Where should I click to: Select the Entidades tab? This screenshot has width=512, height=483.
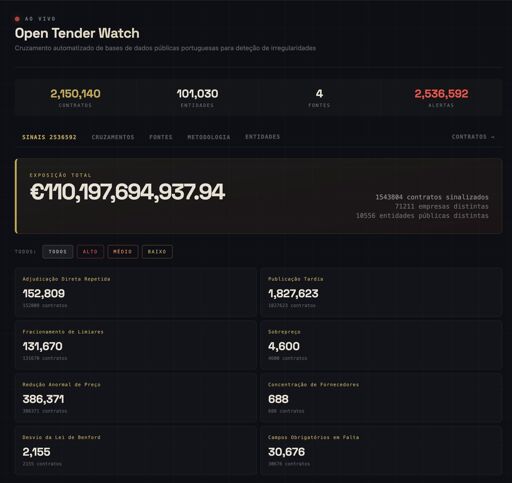[x=263, y=137]
